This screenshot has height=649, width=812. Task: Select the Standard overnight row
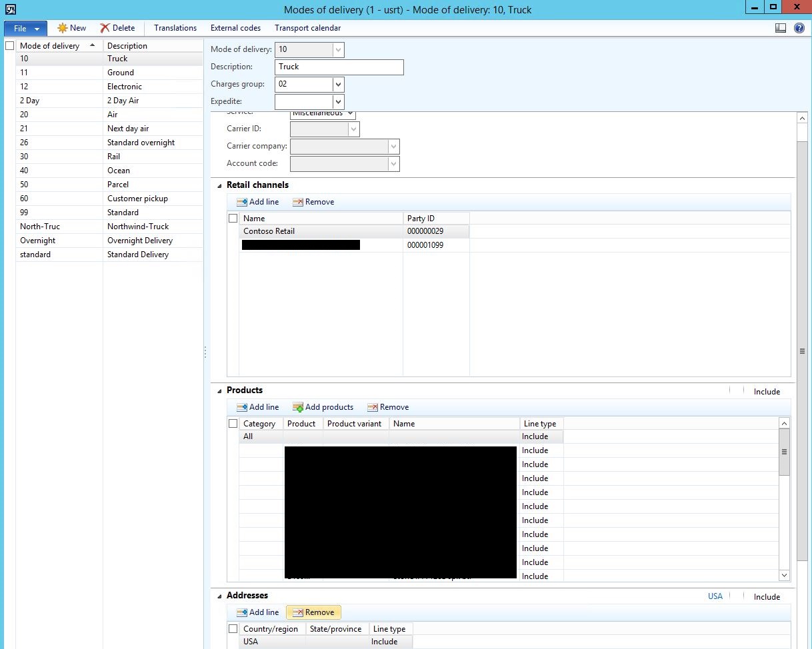[109, 143]
